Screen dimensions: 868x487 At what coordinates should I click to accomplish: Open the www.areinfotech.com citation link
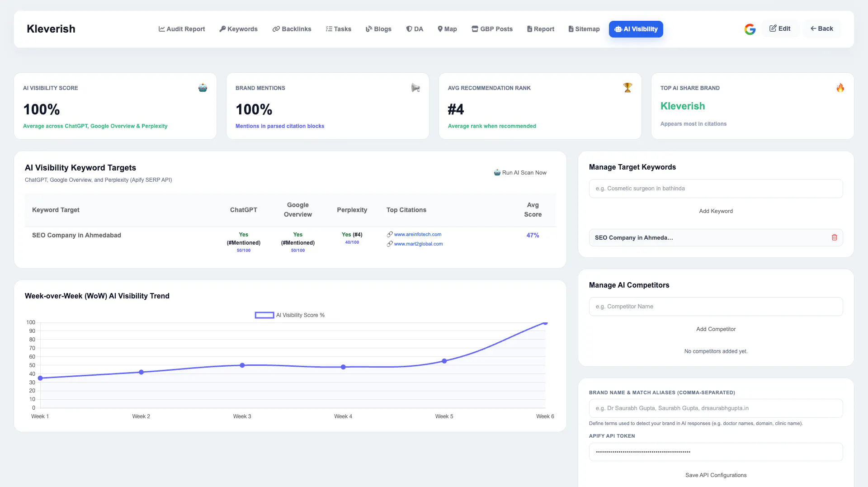[418, 234]
